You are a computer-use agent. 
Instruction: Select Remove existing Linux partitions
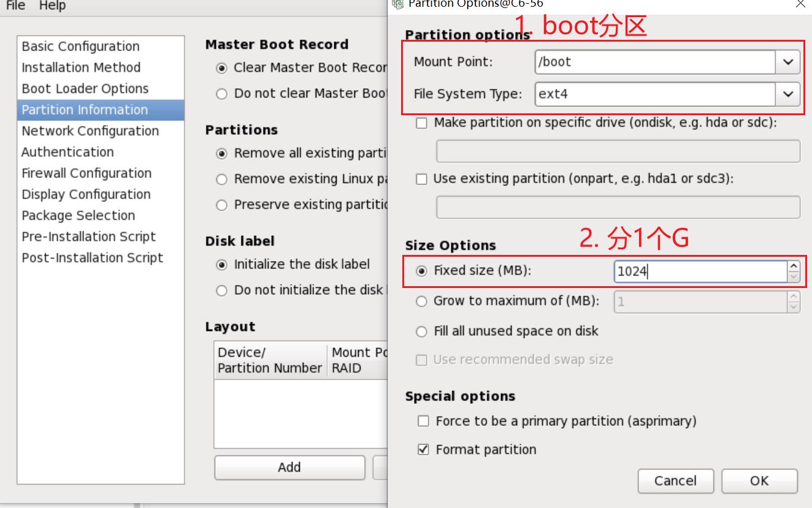point(222,179)
